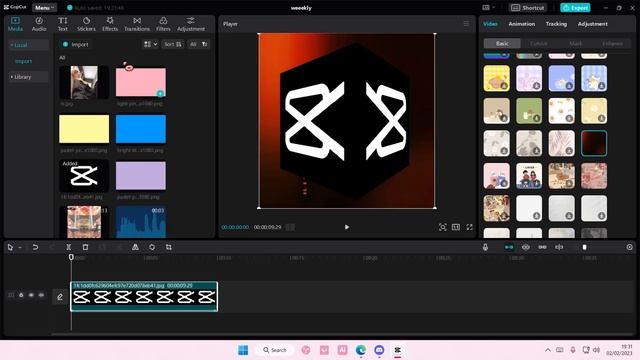Select the pink image thumbnail in media
Viewport: 640px width, 360px height.
pyautogui.click(x=141, y=82)
